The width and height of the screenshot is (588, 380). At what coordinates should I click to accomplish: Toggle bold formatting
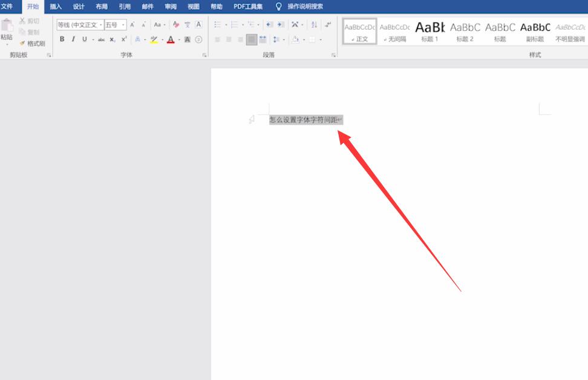[62, 39]
